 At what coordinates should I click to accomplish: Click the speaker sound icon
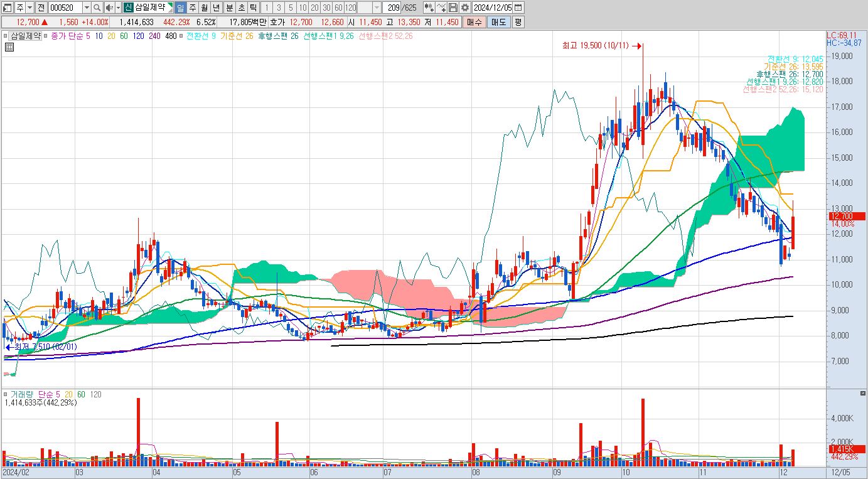pos(109,8)
